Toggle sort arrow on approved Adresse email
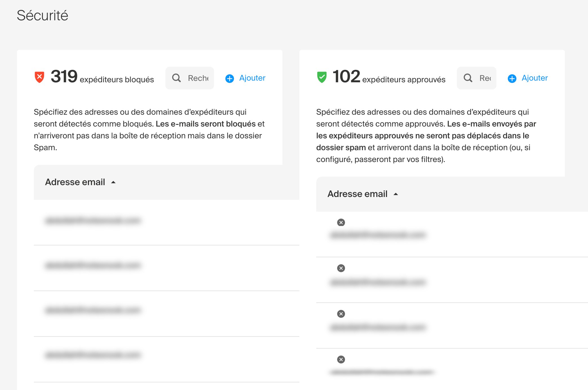This screenshot has height=390, width=588. click(x=396, y=194)
